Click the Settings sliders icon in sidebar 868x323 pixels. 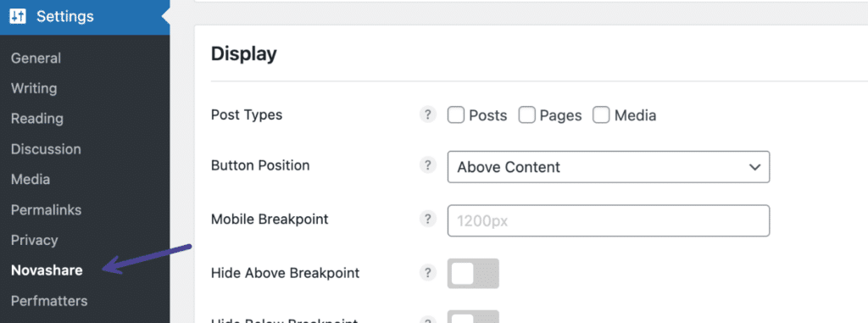19,17
